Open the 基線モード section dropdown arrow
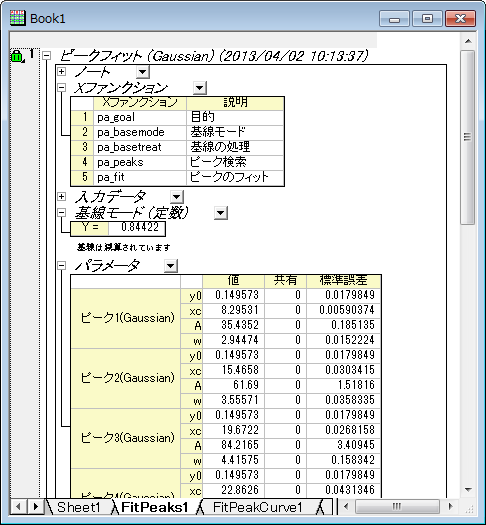 pyautogui.click(x=221, y=213)
